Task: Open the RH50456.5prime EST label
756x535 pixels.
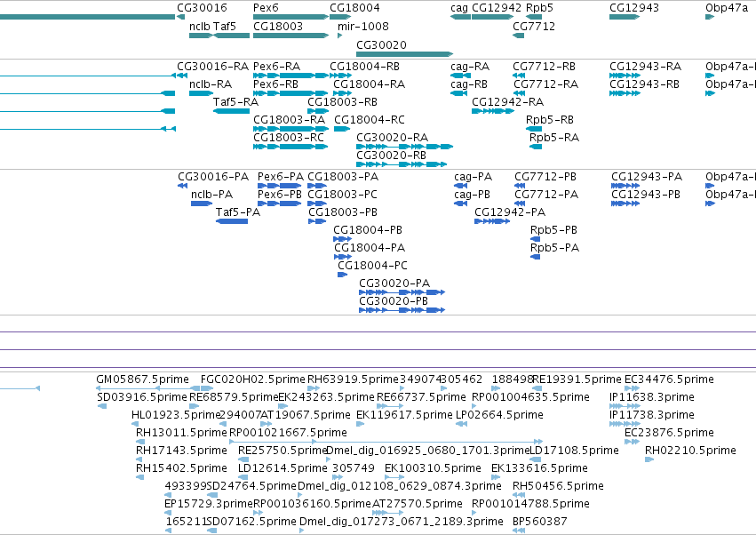Action: coord(558,486)
